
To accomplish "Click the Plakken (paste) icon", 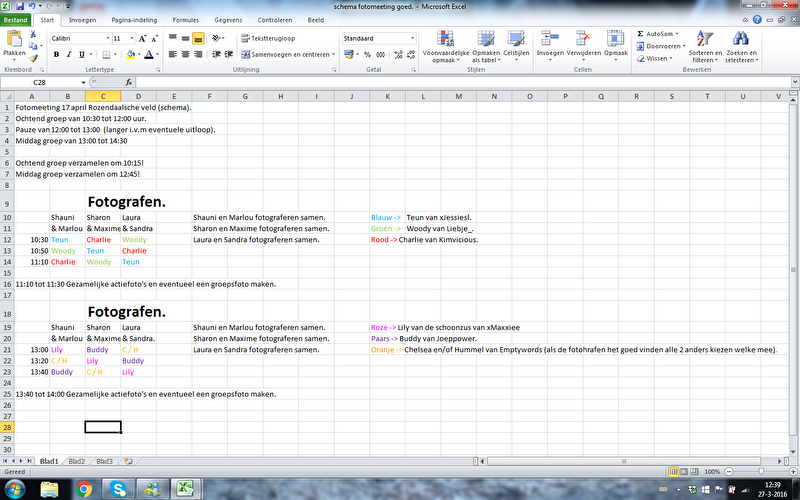I will [x=14, y=39].
